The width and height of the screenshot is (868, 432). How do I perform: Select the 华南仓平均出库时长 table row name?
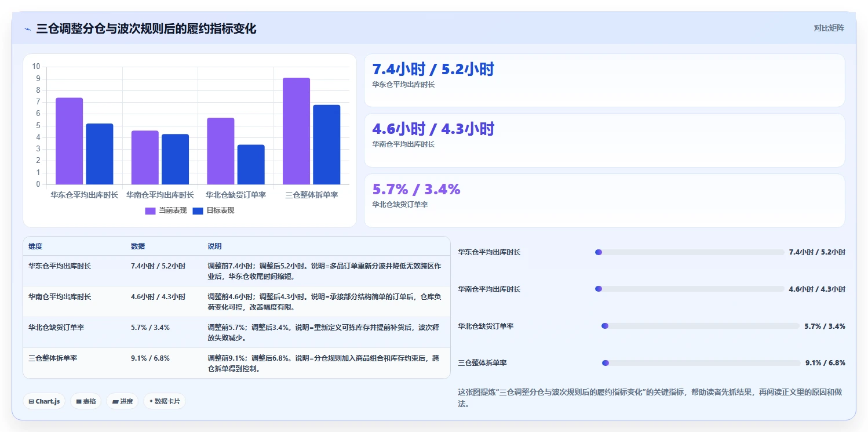point(60,297)
